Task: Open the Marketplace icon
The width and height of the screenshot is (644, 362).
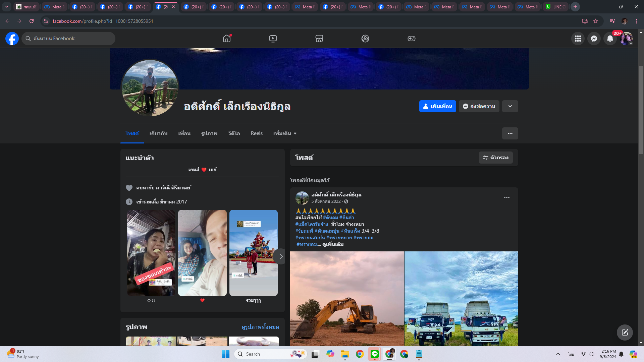Action: click(319, 39)
